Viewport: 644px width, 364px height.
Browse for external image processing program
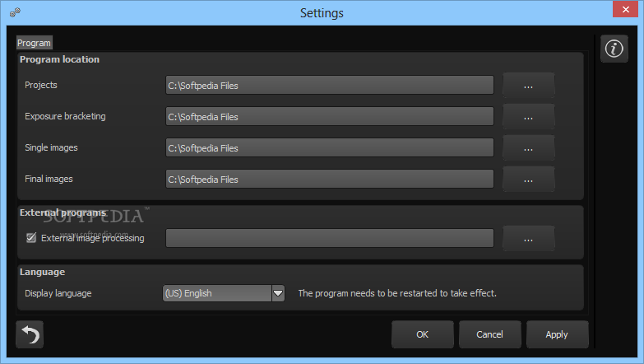528,239
